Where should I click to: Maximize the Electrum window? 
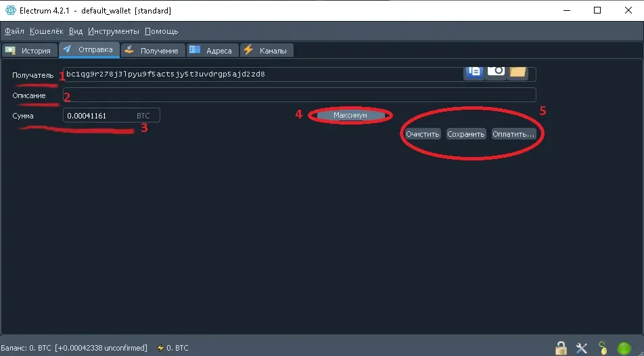[597, 10]
